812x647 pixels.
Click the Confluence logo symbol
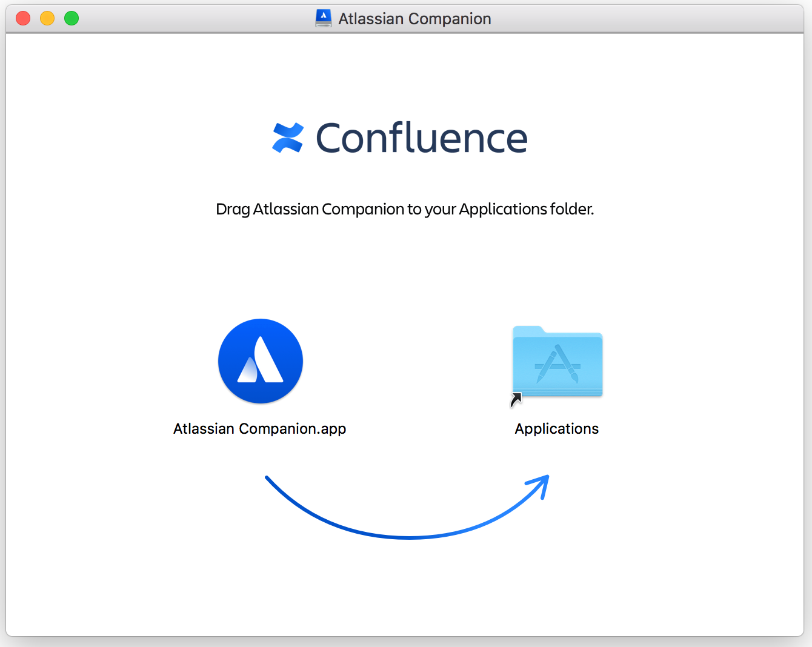pos(288,138)
